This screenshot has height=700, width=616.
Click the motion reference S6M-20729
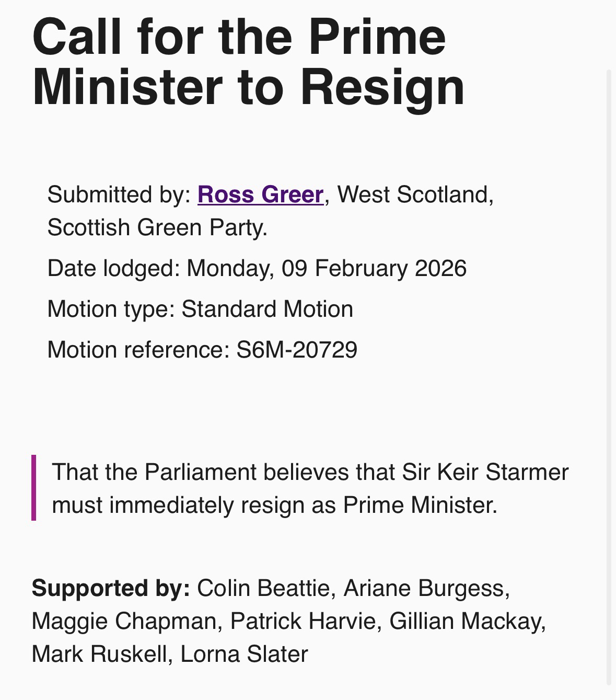click(296, 350)
